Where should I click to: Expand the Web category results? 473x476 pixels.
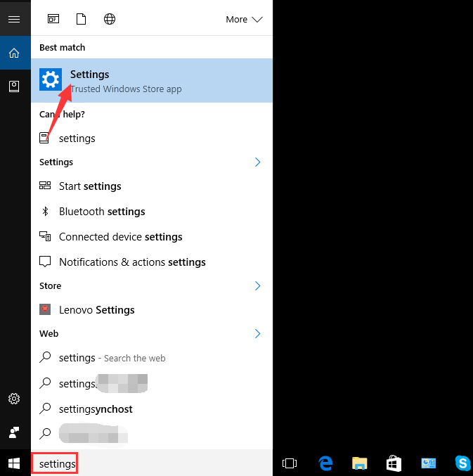(257, 334)
